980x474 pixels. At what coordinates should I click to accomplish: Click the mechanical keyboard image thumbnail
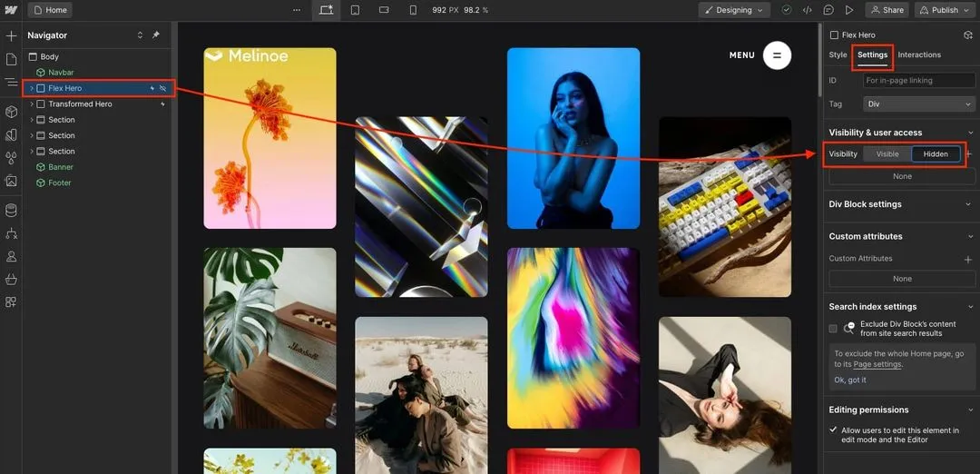(725, 207)
